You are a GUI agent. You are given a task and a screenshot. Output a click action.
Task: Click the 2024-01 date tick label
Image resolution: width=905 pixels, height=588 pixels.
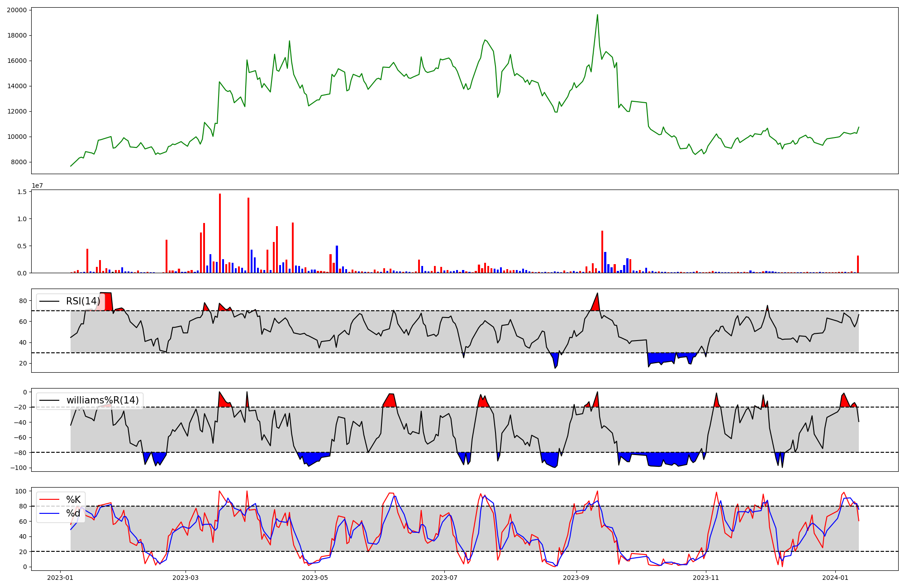tap(835, 578)
